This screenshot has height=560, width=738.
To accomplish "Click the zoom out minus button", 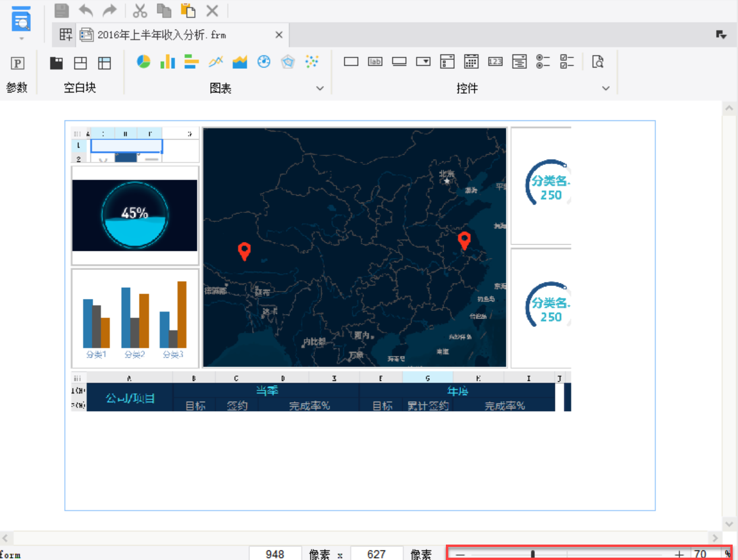I will 460,554.
